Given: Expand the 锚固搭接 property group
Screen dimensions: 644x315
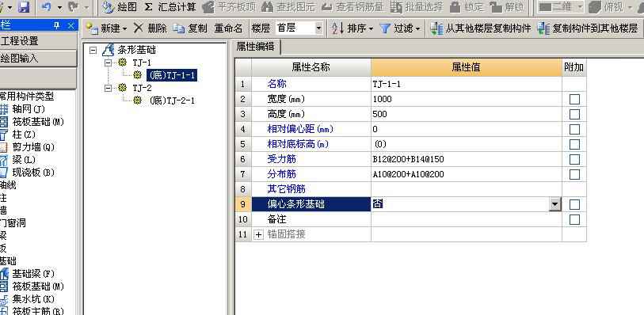Looking at the screenshot, I should (258, 234).
